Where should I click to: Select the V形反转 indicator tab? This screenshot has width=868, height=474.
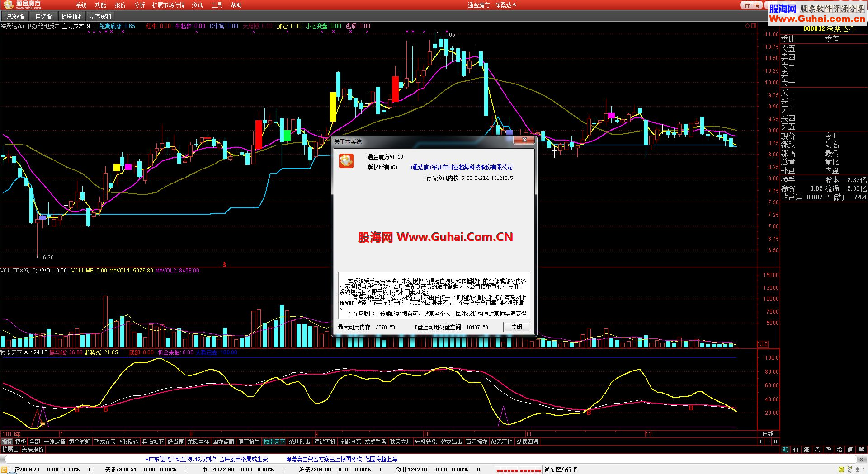click(x=129, y=441)
